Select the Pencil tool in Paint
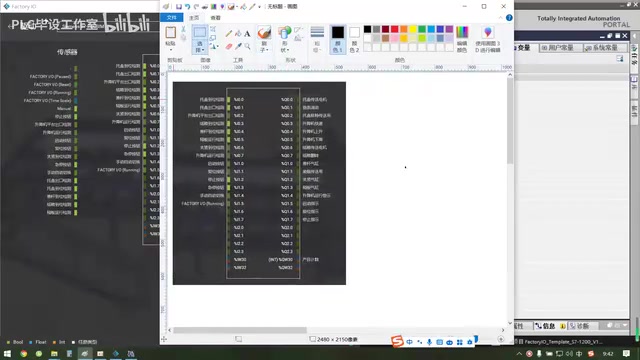 pos(229,34)
